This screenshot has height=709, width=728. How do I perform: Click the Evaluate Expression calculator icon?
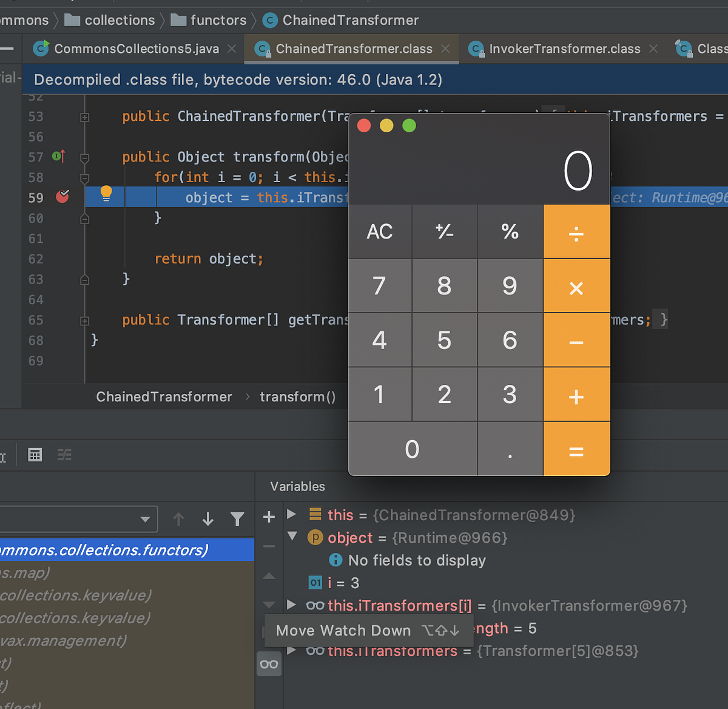(35, 455)
